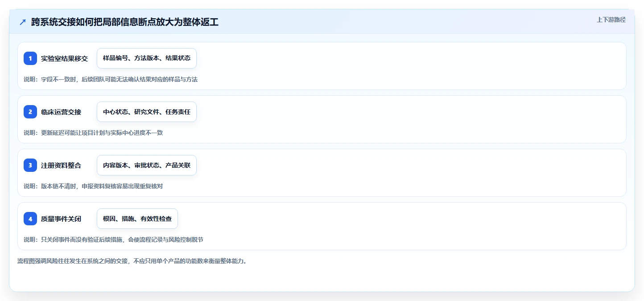Screen dimensions: 644x301
Task: Select the step title 实验室结果移交
Action: [x=65, y=58]
